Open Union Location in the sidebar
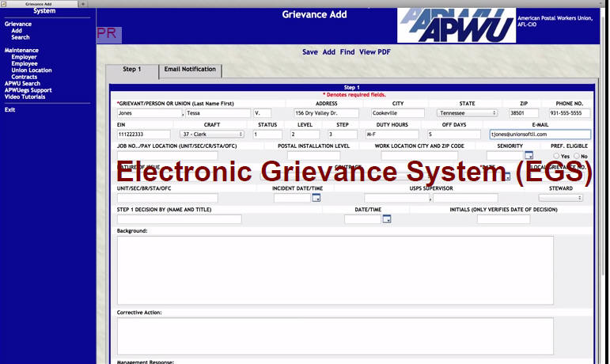This screenshot has height=364, width=610. pyautogui.click(x=32, y=70)
